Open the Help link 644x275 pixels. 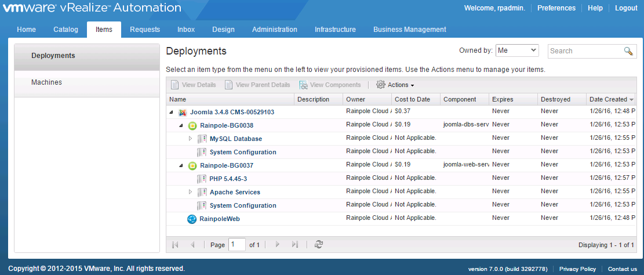click(595, 8)
